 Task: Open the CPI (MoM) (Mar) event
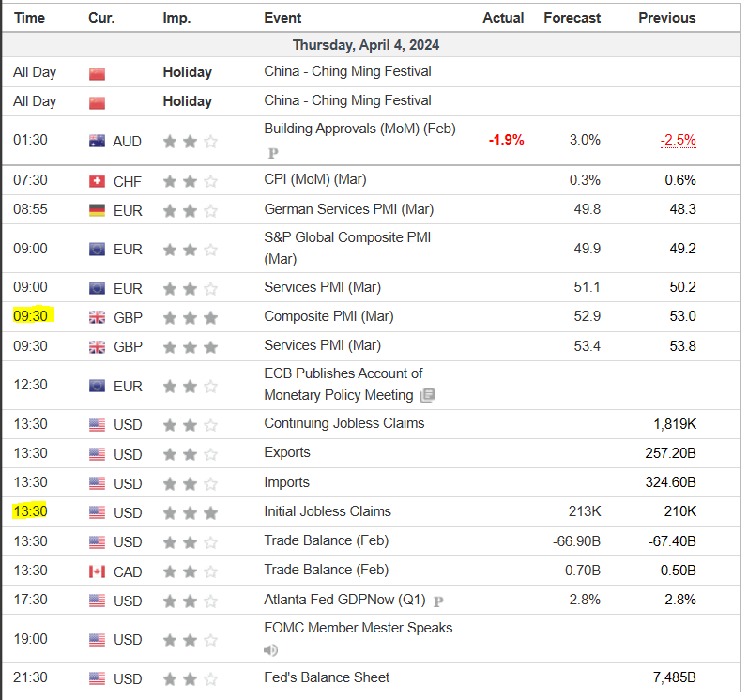pos(314,180)
